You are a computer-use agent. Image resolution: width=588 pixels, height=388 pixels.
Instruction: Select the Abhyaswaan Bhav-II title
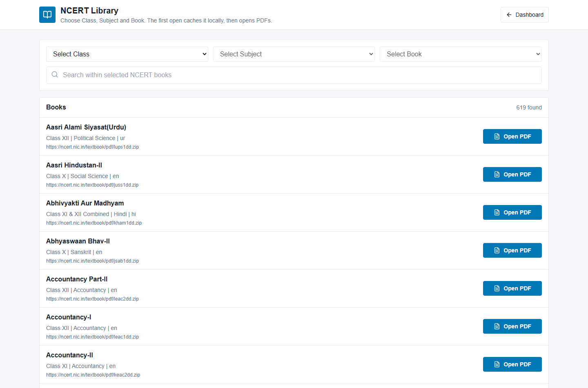78,241
